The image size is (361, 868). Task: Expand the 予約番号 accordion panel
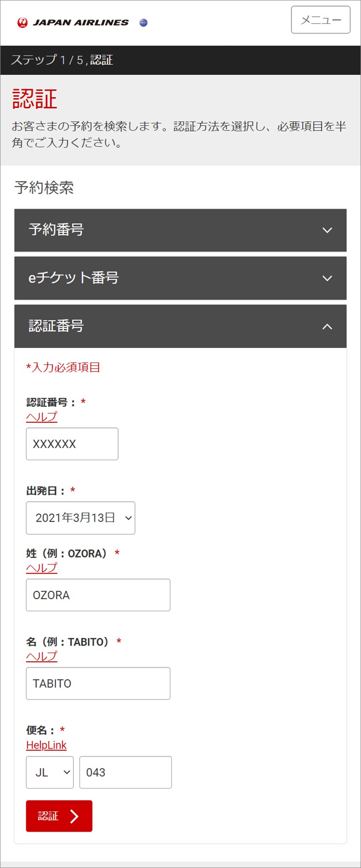point(180,230)
